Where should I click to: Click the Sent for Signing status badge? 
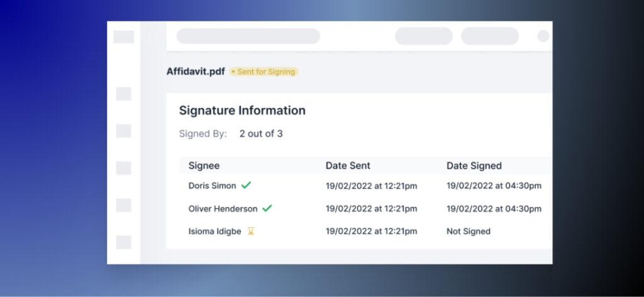click(264, 72)
